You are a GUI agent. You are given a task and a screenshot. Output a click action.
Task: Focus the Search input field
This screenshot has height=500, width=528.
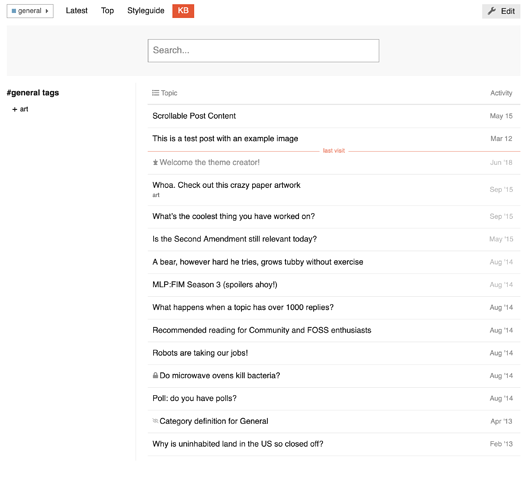point(263,51)
